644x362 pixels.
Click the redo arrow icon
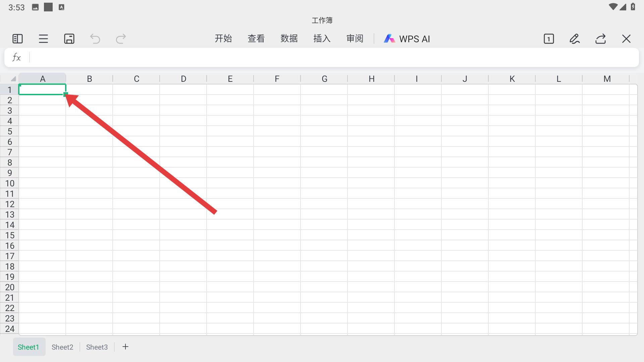[121, 39]
